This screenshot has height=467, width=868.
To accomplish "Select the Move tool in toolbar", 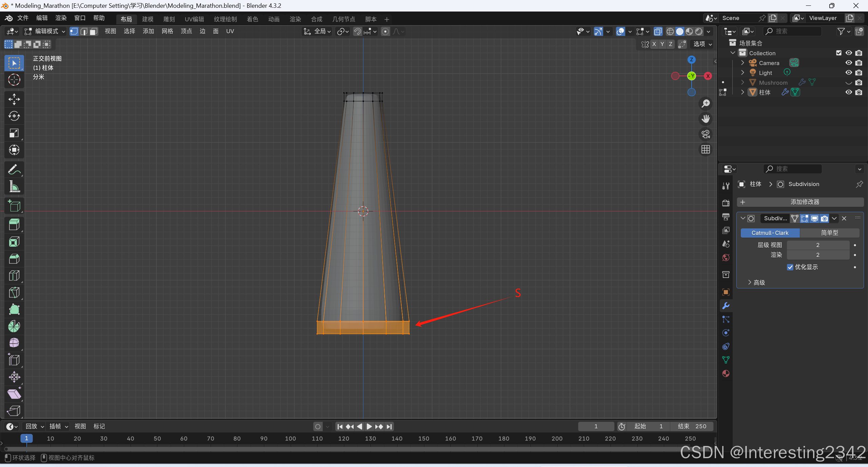I will (x=14, y=99).
